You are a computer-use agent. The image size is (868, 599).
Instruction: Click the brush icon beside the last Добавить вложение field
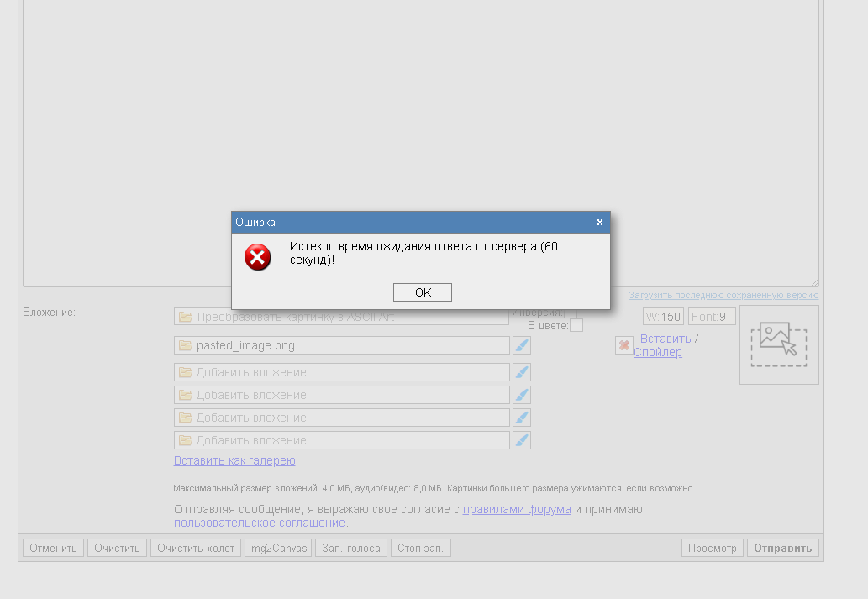point(522,440)
